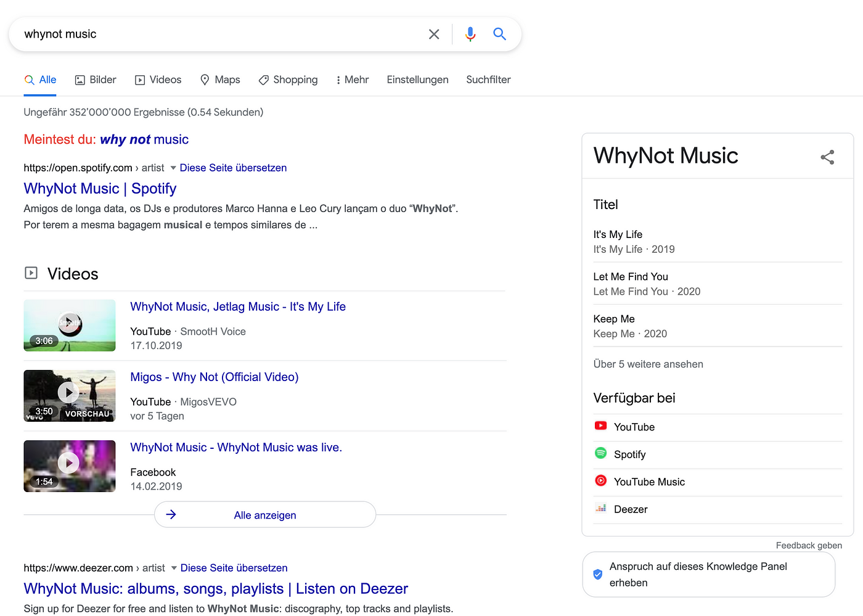Play the It's My Life video thumbnail
The height and width of the screenshot is (616, 863).
click(x=70, y=326)
